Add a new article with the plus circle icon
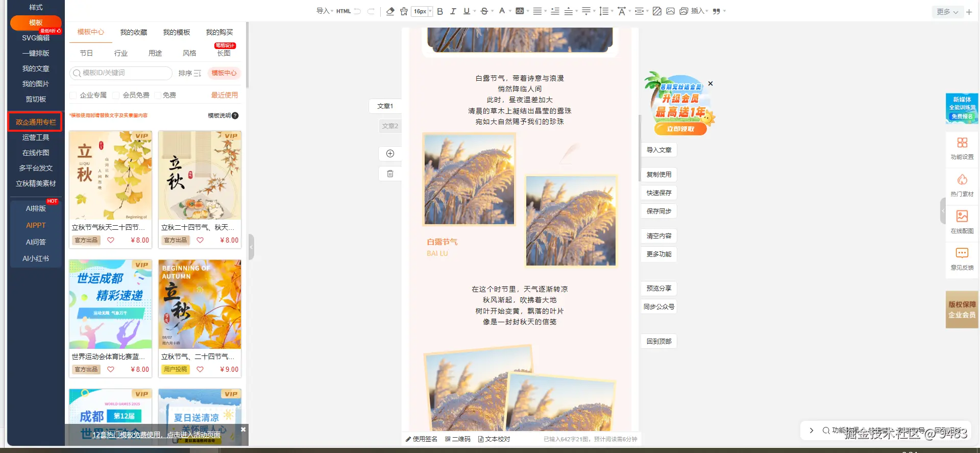Image resolution: width=980 pixels, height=453 pixels. pos(390,154)
